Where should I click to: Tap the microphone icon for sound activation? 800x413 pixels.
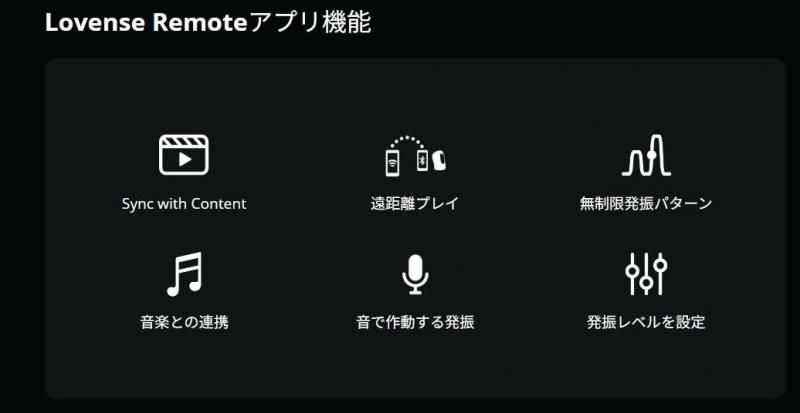[415, 275]
